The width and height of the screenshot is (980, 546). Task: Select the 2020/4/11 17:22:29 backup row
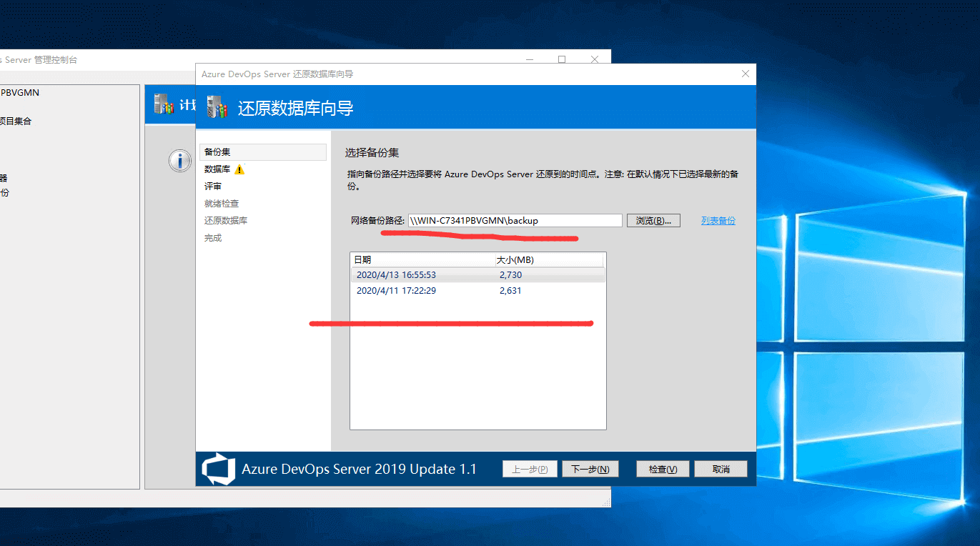click(x=396, y=291)
